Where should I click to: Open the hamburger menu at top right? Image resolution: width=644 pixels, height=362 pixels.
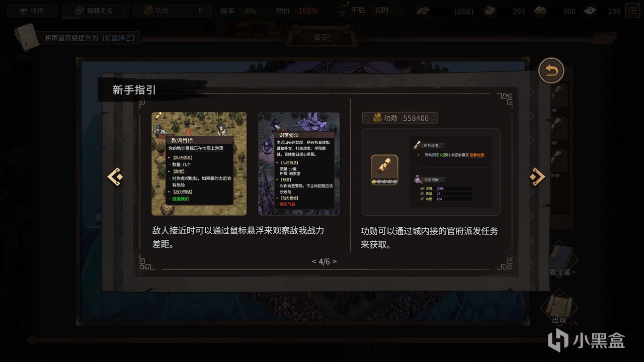631,11
